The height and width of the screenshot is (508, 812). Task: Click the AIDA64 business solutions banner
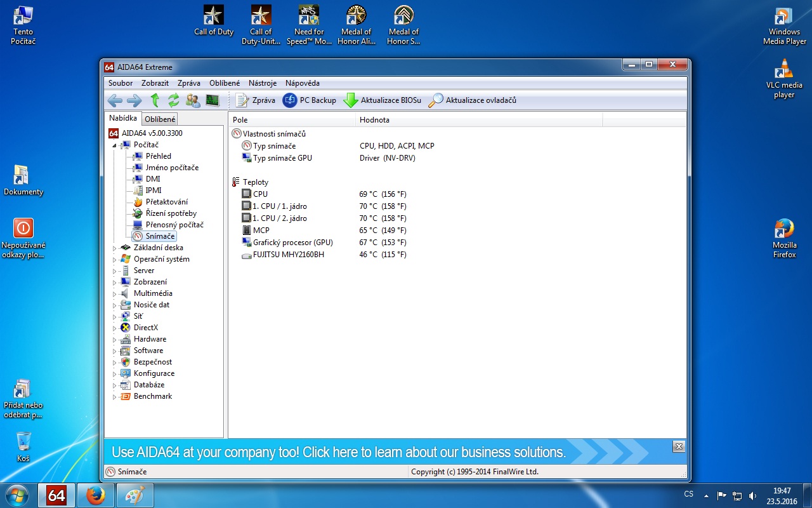point(338,452)
